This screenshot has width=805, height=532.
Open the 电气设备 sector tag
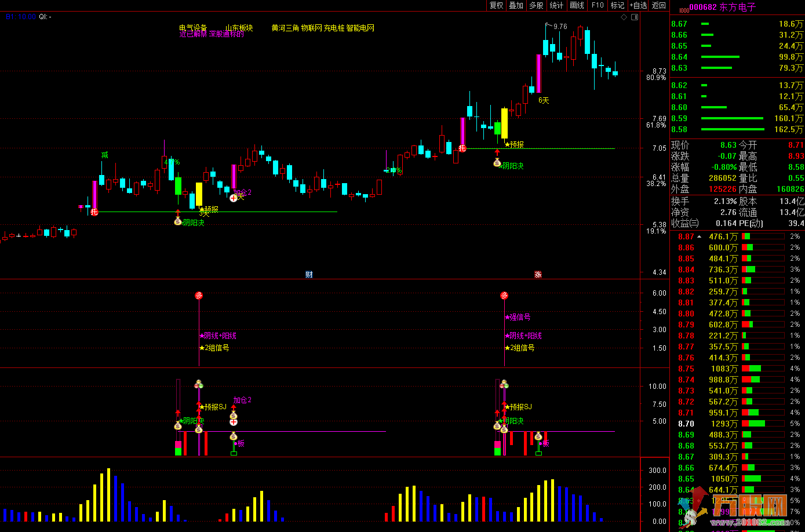(x=193, y=28)
